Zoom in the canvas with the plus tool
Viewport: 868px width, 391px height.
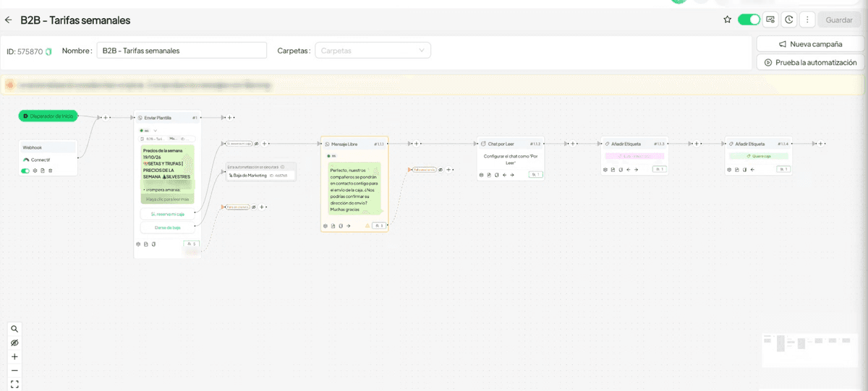pyautogui.click(x=14, y=356)
